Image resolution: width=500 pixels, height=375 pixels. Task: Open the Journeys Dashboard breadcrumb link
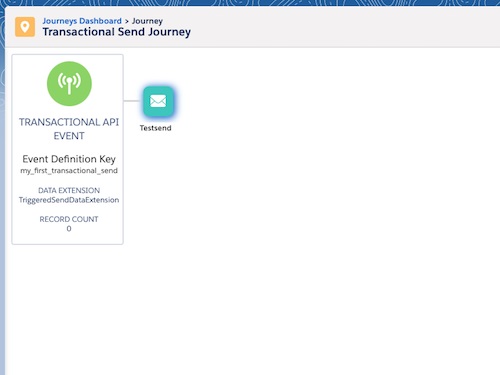[x=82, y=21]
